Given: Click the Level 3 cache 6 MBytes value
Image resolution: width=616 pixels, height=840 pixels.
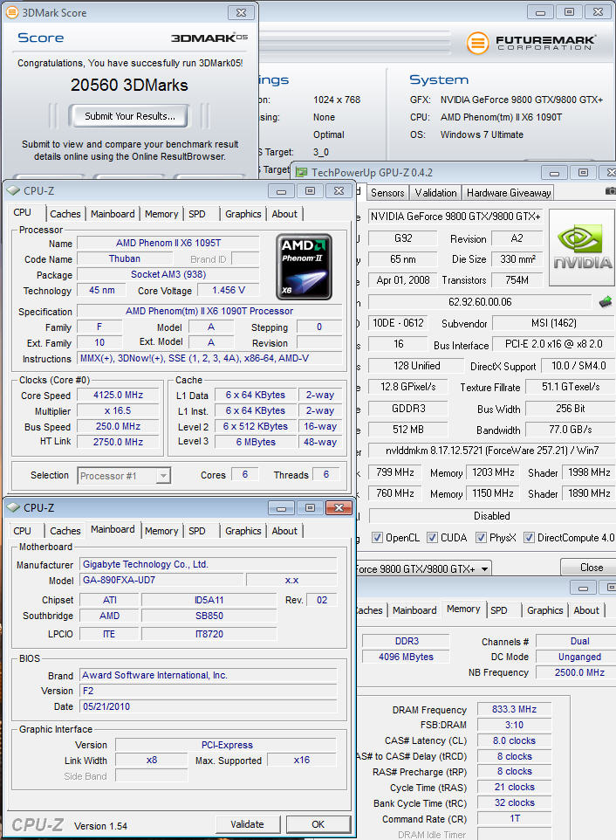Looking at the screenshot, I should (256, 442).
